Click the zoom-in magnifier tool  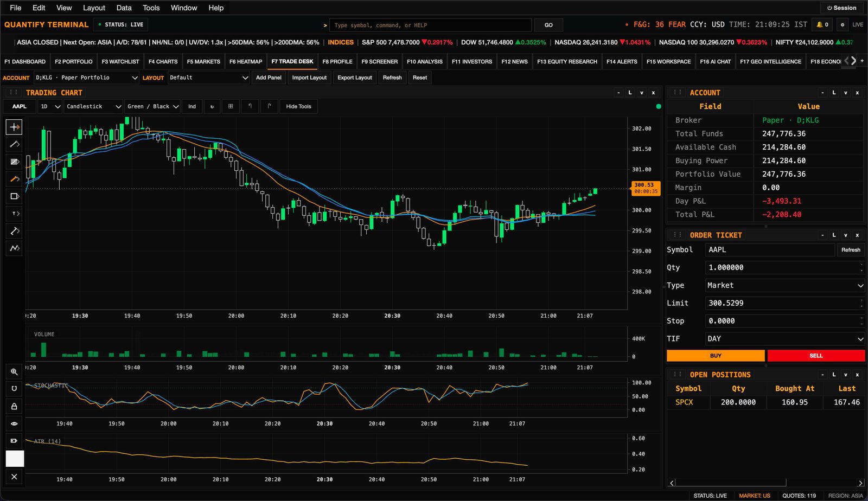14,371
